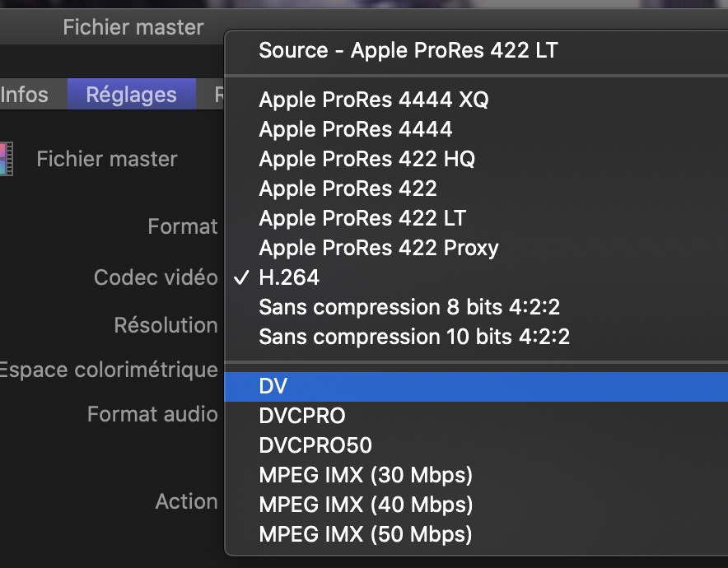728x568 pixels.
Task: Select Source - Apple ProRes 422 LT
Action: pos(408,50)
